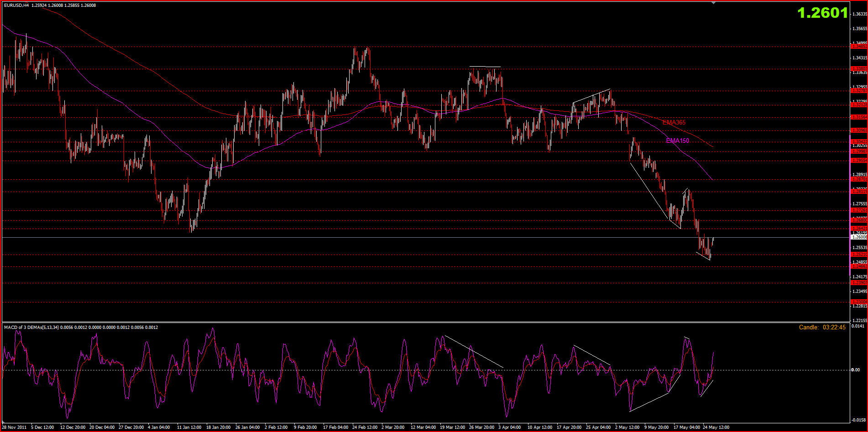This screenshot has height=432, width=868.
Task: Click the 1.36335 price scale value
Action: click(x=860, y=14)
